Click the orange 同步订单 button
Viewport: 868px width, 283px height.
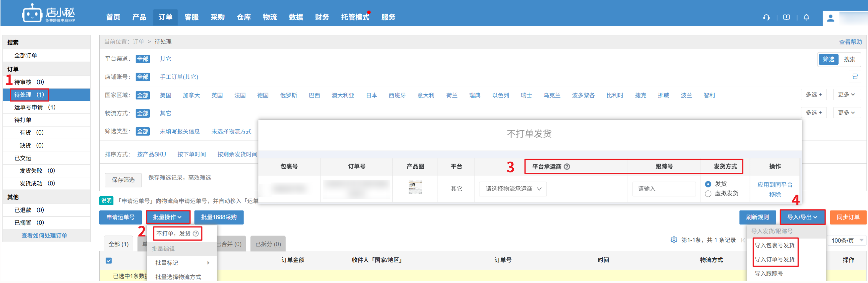[x=848, y=217]
